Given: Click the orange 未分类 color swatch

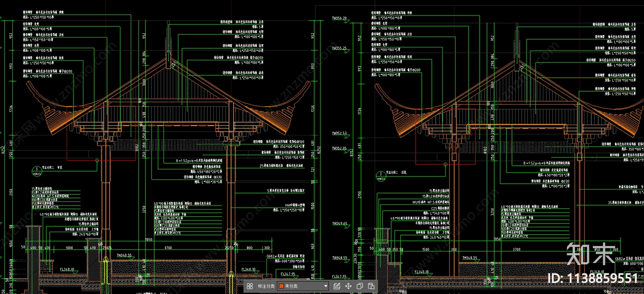Looking at the screenshot, I should click(x=281, y=286).
